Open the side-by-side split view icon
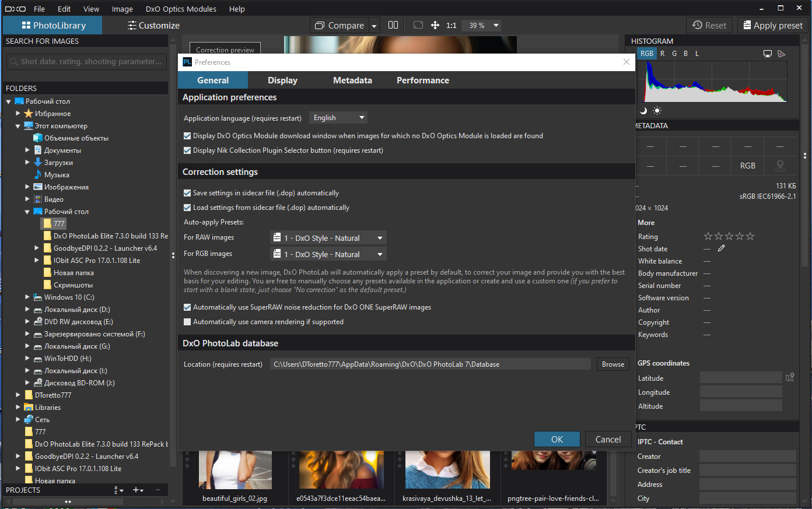The height and width of the screenshot is (509, 812). click(x=393, y=25)
